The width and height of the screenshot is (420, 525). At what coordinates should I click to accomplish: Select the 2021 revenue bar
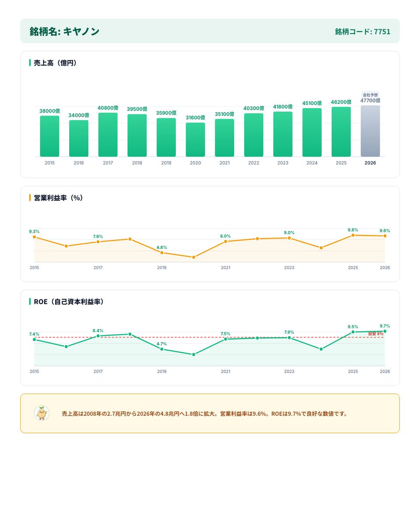pyautogui.click(x=224, y=138)
